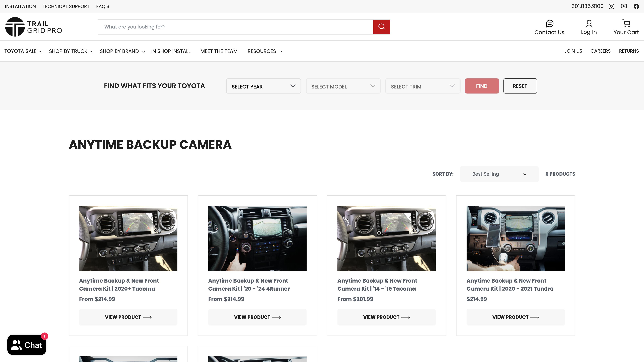Open the Best Selling sort dropdown
Viewport: 644px width, 362px height.
pyautogui.click(x=499, y=174)
